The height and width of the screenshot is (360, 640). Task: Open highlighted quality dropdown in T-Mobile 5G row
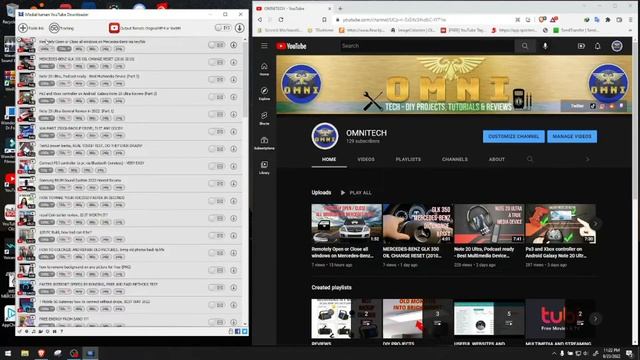coord(47,309)
